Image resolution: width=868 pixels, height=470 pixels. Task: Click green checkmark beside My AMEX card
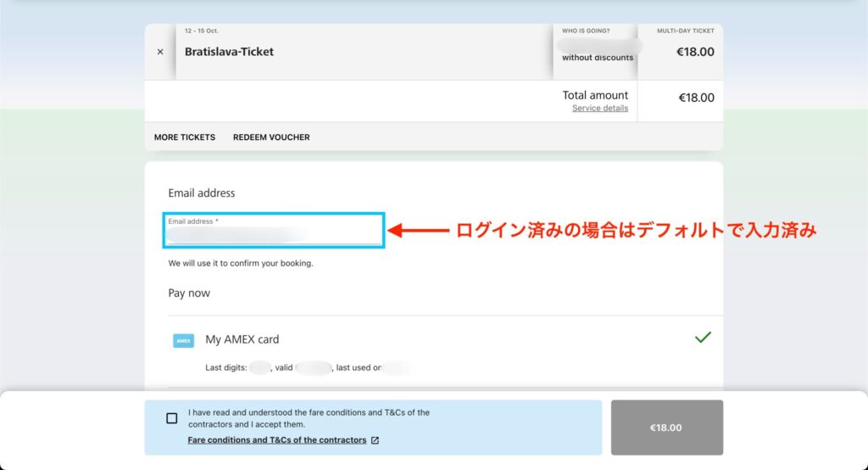tap(703, 338)
